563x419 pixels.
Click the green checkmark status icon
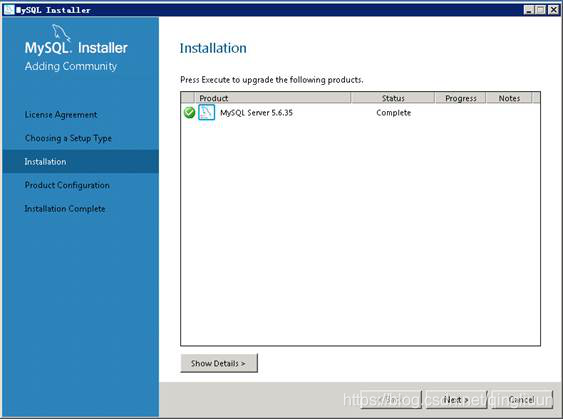click(x=189, y=113)
